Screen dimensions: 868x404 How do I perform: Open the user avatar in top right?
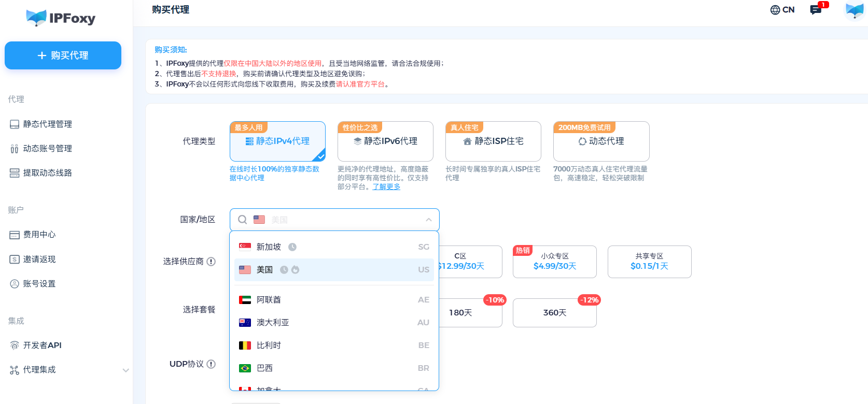(854, 10)
